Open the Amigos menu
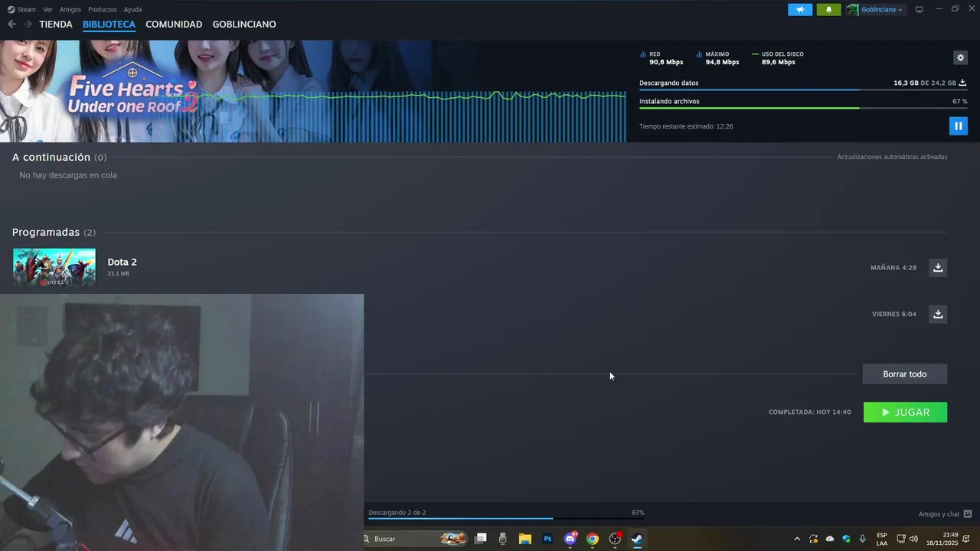Viewport: 980px width, 551px height. (x=70, y=9)
